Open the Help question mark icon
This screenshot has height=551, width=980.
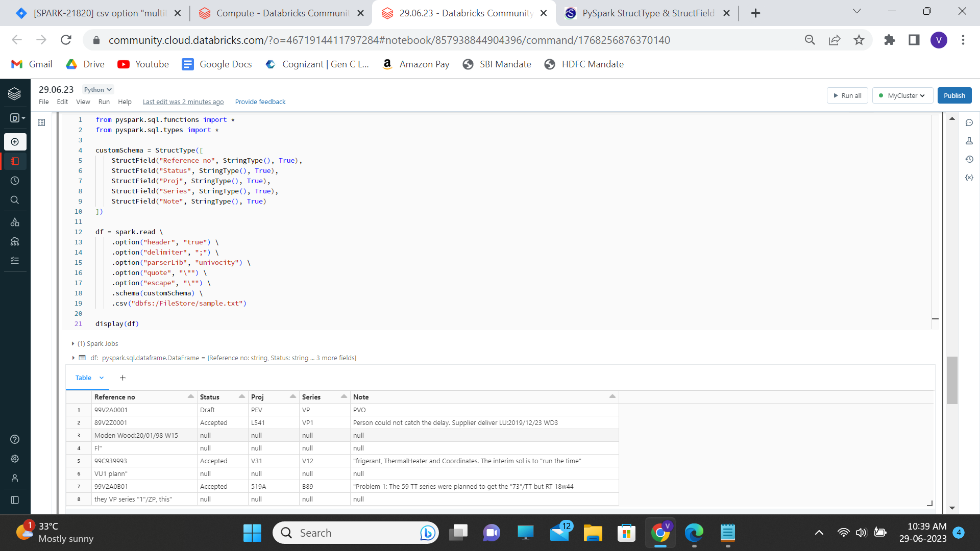(x=15, y=439)
